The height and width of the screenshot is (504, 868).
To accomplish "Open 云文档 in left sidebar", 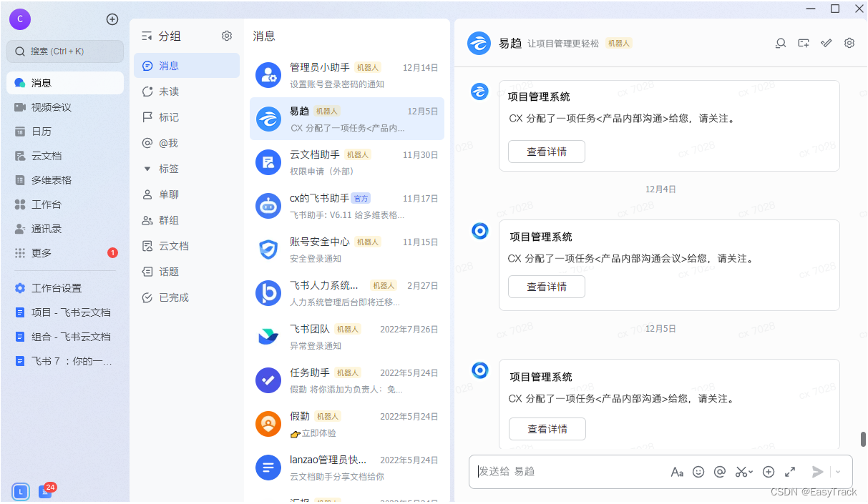I will pyautogui.click(x=65, y=156).
